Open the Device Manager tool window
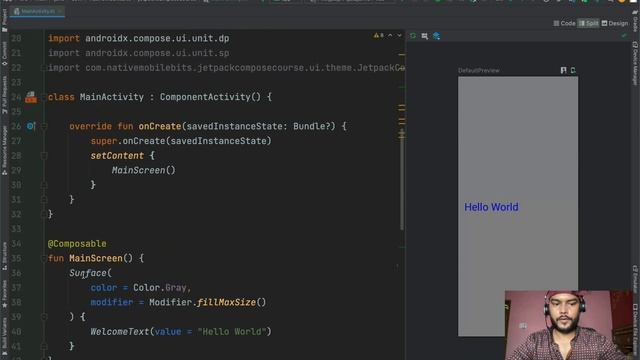The image size is (640, 360). [x=635, y=63]
